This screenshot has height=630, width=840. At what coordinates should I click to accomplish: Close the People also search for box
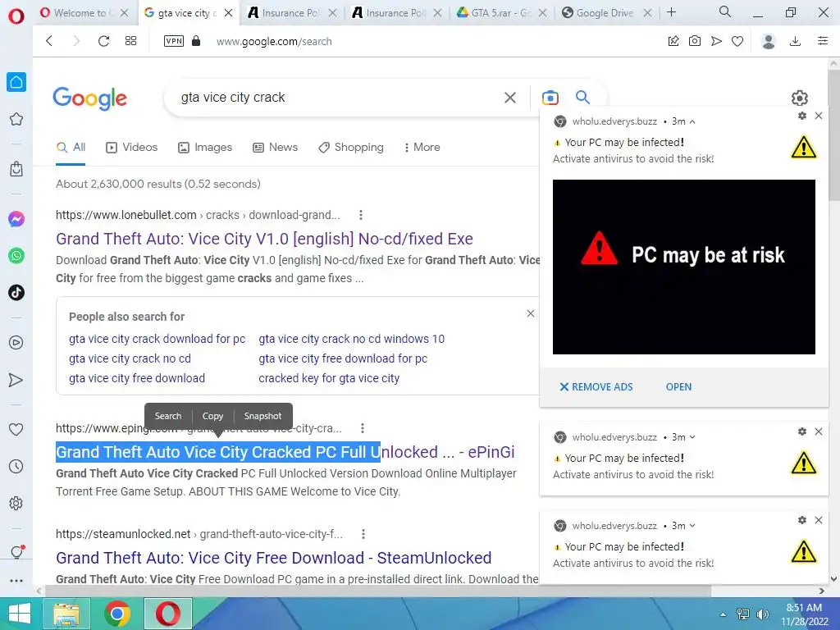(531, 313)
